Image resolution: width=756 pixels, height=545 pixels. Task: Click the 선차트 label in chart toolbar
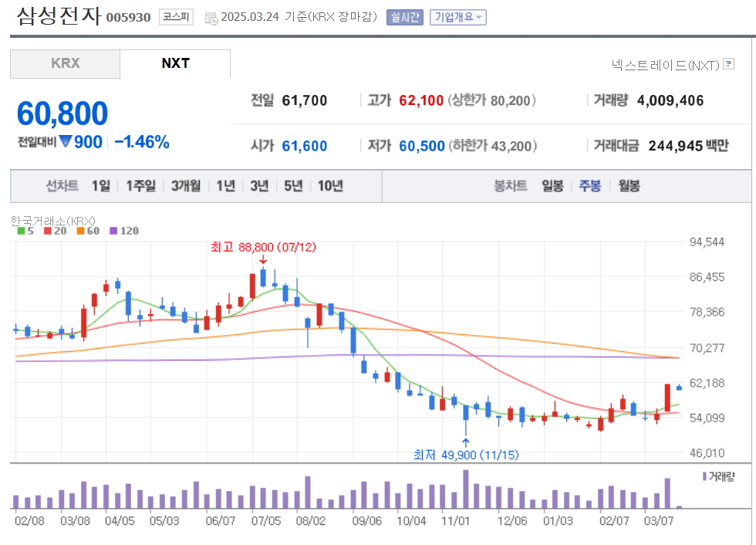62,186
